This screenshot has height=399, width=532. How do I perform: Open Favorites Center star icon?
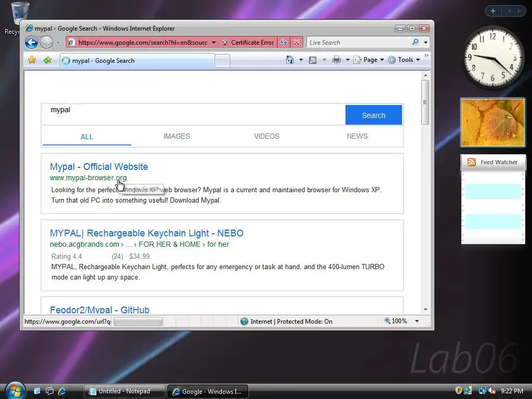pos(32,60)
